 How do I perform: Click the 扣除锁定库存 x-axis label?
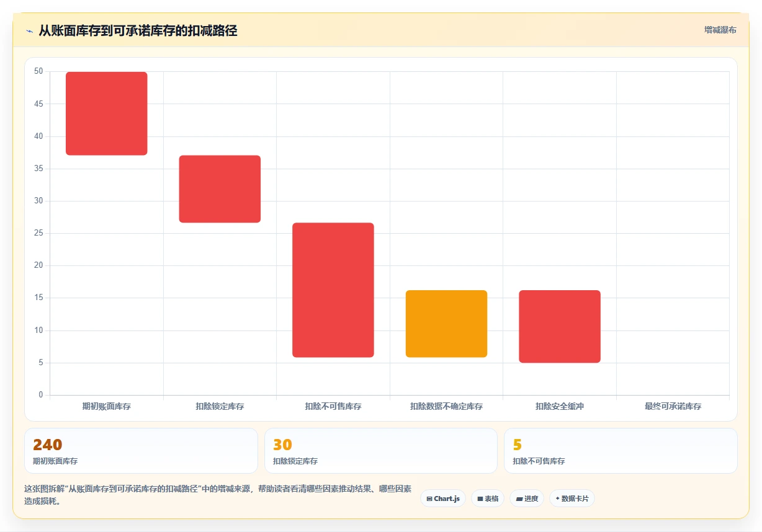(220, 407)
